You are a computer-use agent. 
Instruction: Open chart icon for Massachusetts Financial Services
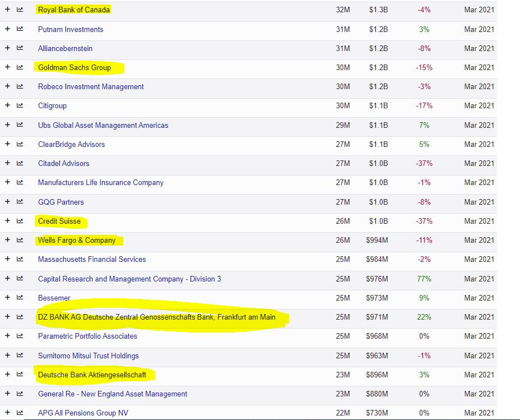pyautogui.click(x=20, y=259)
